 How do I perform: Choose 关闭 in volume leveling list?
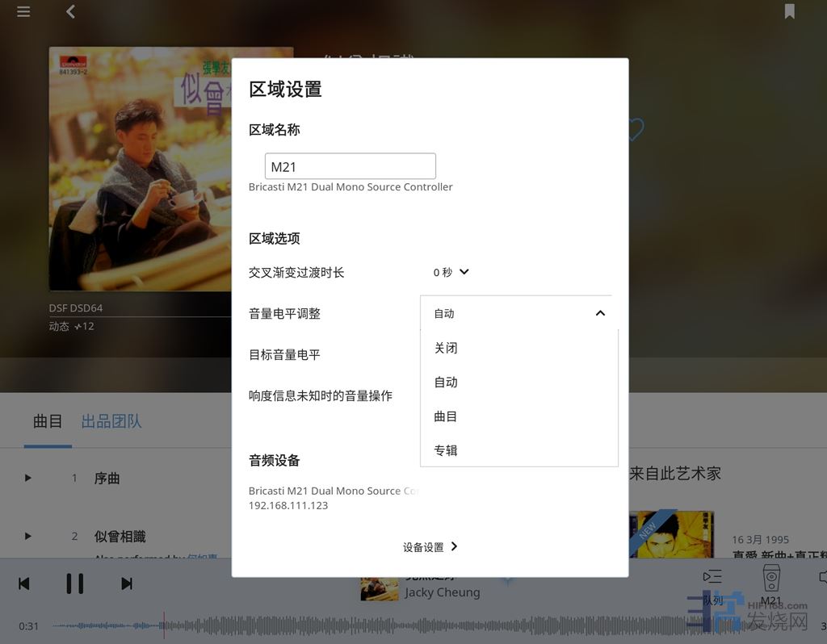[x=446, y=348]
